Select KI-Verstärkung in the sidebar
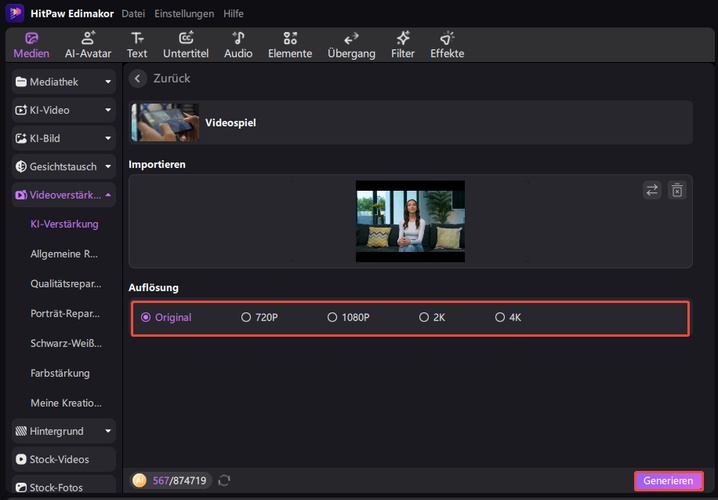This screenshot has height=500, width=718. [x=65, y=224]
